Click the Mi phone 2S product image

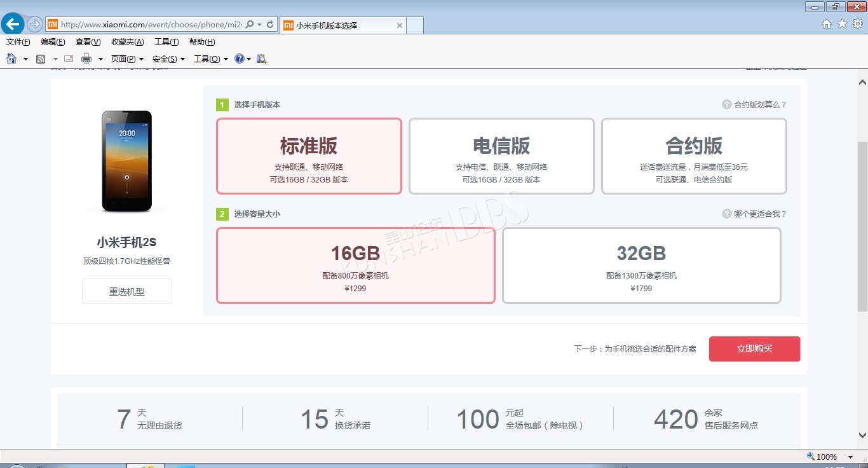click(x=127, y=161)
